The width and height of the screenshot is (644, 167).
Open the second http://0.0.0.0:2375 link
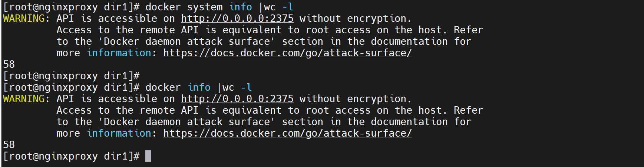[237, 99]
